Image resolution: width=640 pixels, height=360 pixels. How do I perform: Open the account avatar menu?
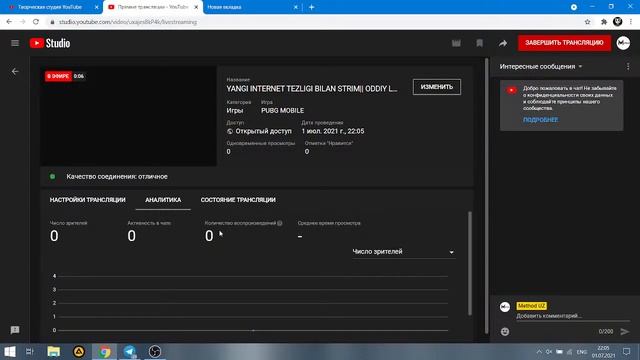623,43
